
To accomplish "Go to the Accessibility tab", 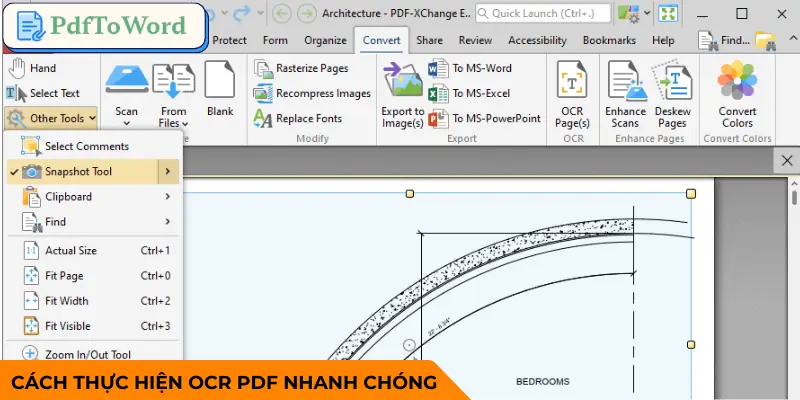I will click(537, 40).
